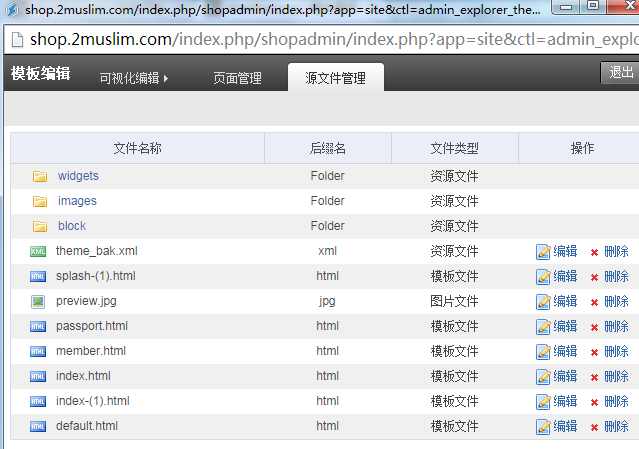Click edit pencil icon for default.html
639x449 pixels.
[x=543, y=427]
